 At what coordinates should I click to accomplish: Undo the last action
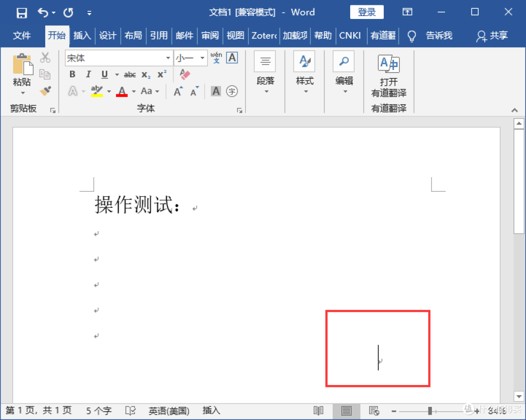point(42,13)
